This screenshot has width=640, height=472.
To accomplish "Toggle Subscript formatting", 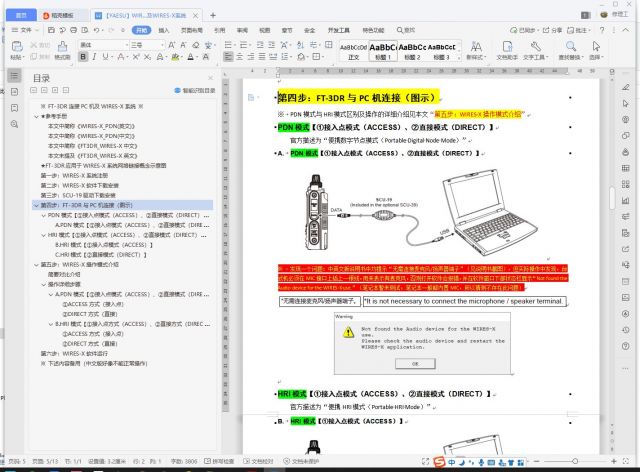I will (147, 57).
